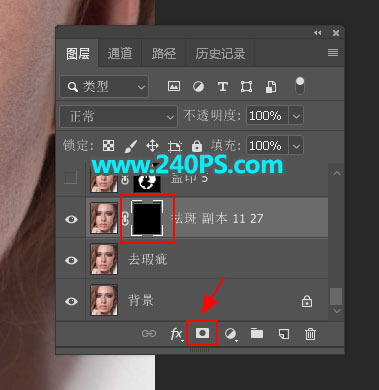Viewport: 379px width, 390px height.
Task: Click the link layers icon
Action: pos(149,334)
